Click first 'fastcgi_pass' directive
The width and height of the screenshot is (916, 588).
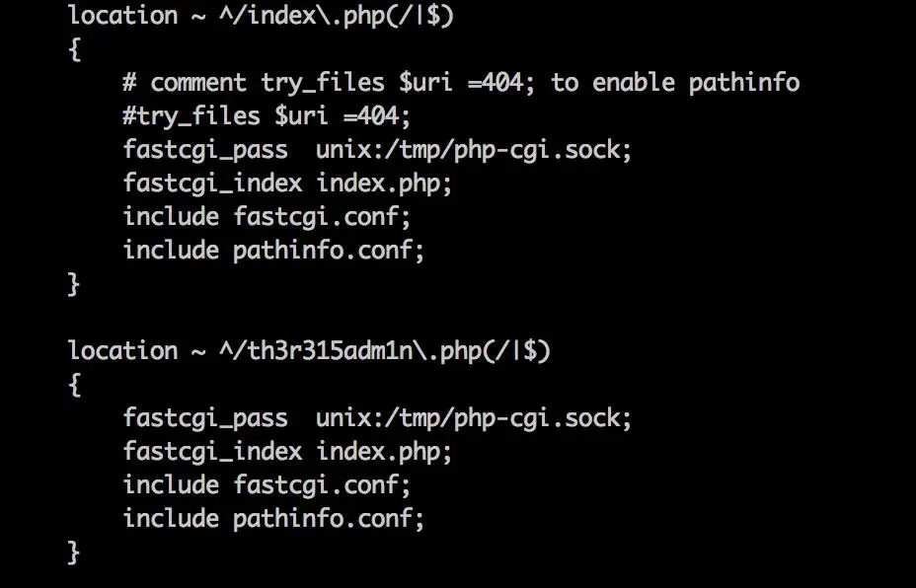205,150
